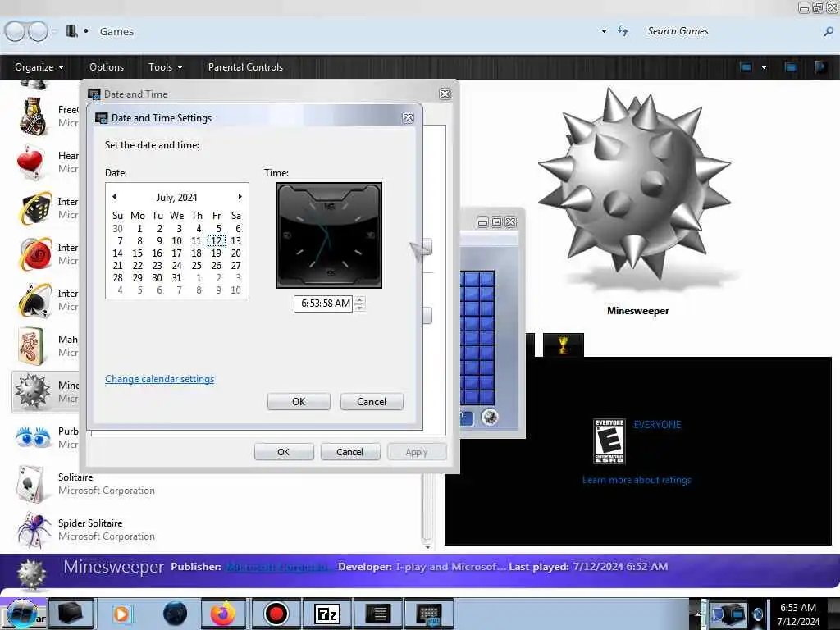
Task: Increase time with the up spinner
Action: 360,299
